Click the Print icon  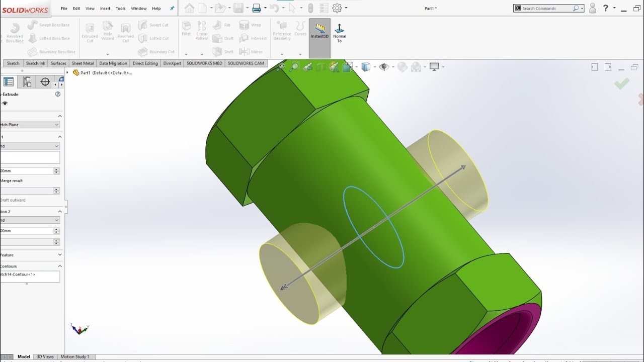256,8
